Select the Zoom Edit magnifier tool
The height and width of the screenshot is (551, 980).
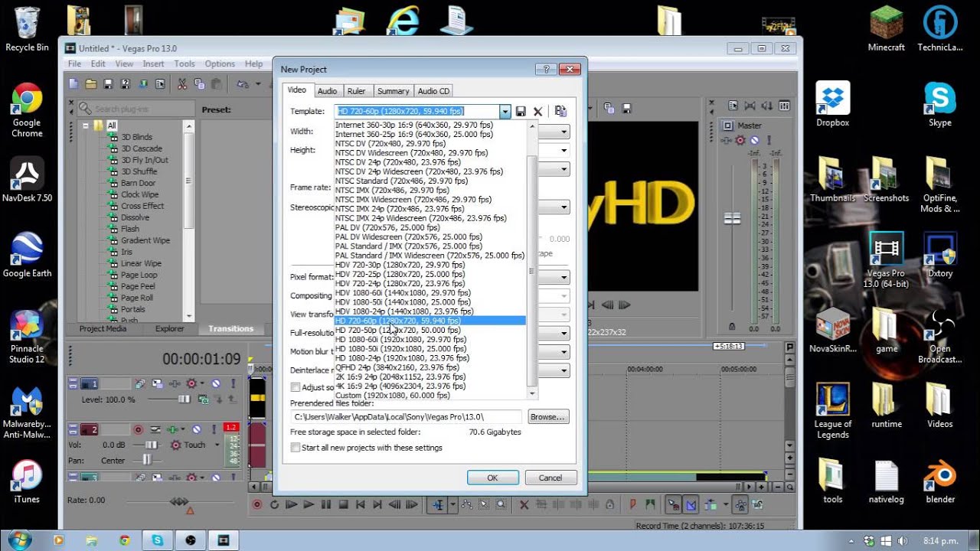click(501, 504)
